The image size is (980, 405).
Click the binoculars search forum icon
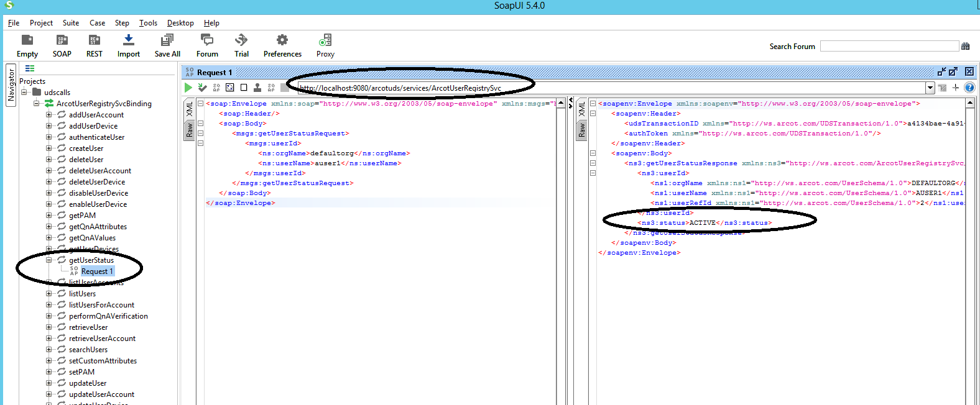(966, 46)
